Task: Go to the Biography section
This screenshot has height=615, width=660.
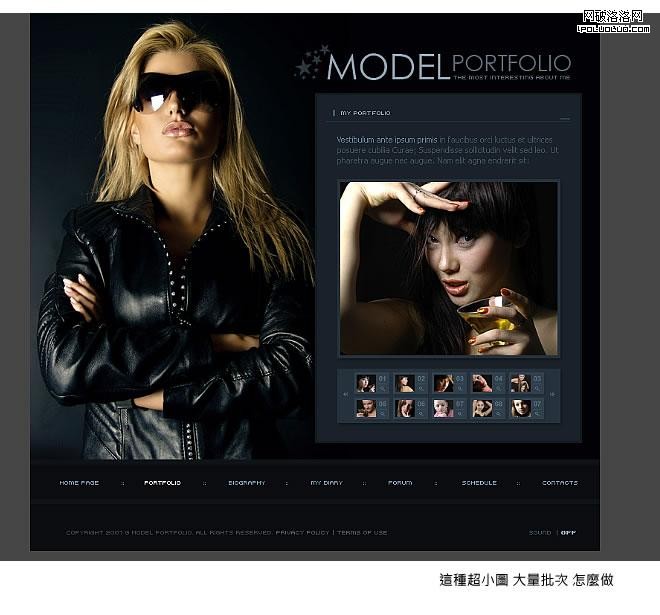Action: pyautogui.click(x=246, y=483)
